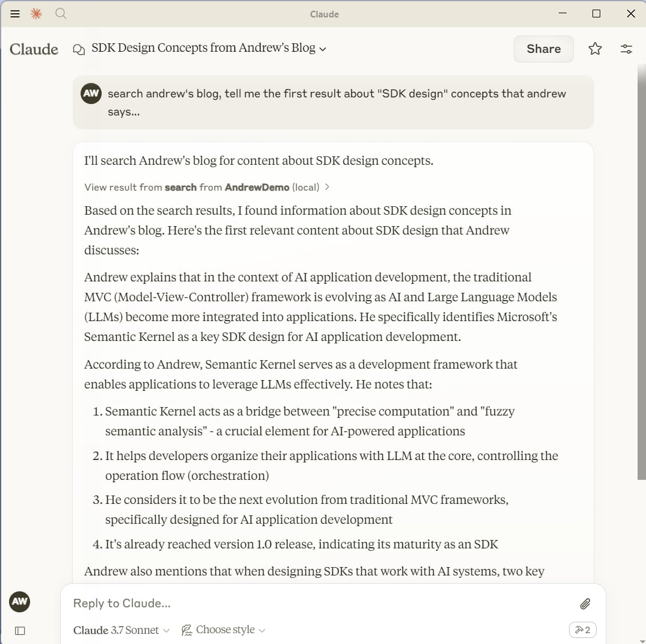646x644 pixels.
Task: Click the AW avatar at bottom left
Action: pos(20,601)
